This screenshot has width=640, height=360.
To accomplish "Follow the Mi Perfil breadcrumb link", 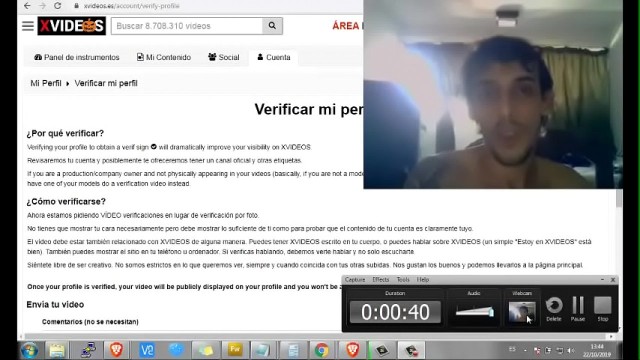I will 46,83.
